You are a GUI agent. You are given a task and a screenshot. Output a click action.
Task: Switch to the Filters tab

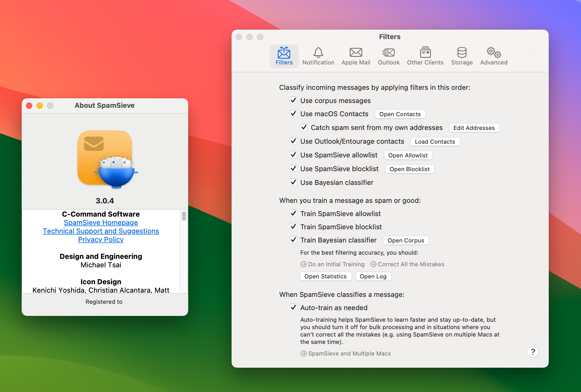click(x=284, y=56)
